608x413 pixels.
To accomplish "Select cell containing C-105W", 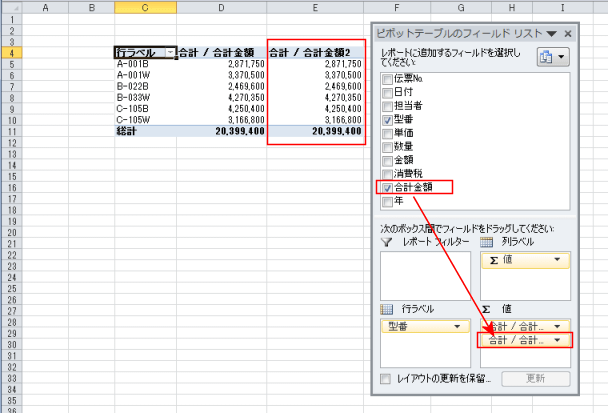I will [x=145, y=120].
